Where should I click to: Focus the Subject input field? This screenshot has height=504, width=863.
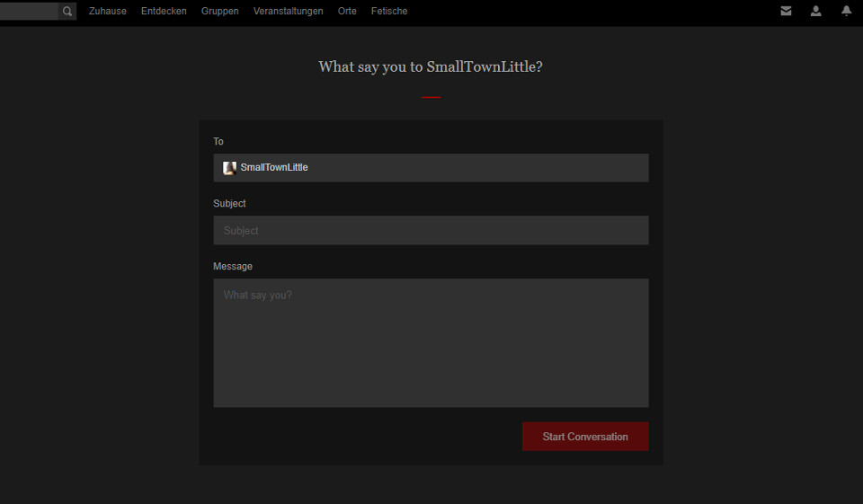[431, 230]
